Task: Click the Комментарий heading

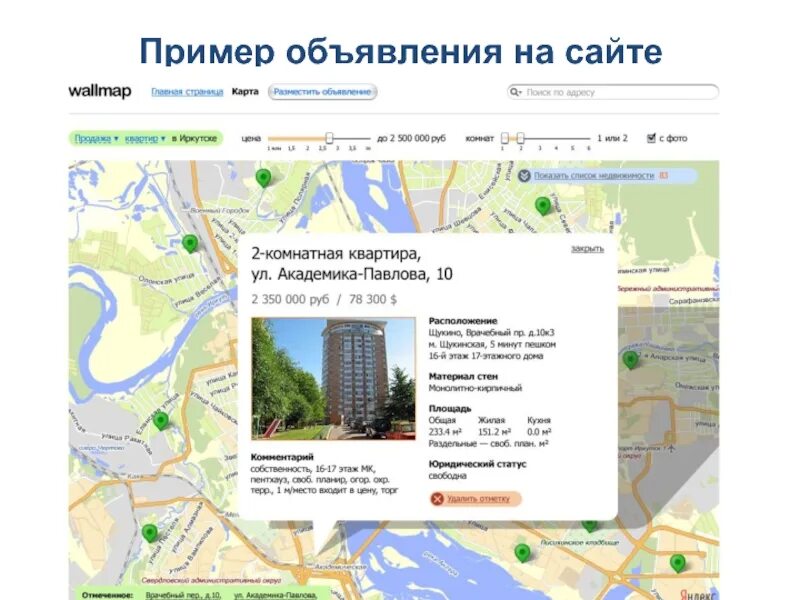Action: click(x=282, y=457)
